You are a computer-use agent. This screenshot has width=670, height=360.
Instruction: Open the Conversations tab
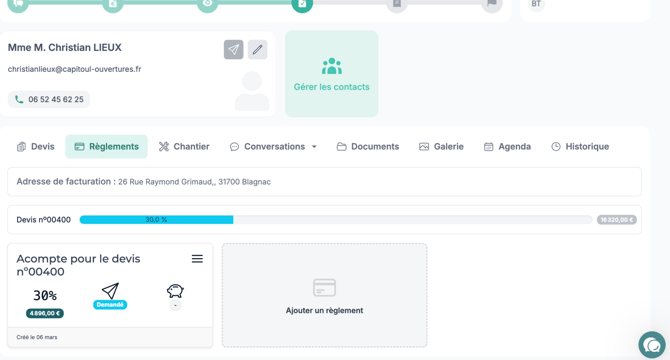274,146
